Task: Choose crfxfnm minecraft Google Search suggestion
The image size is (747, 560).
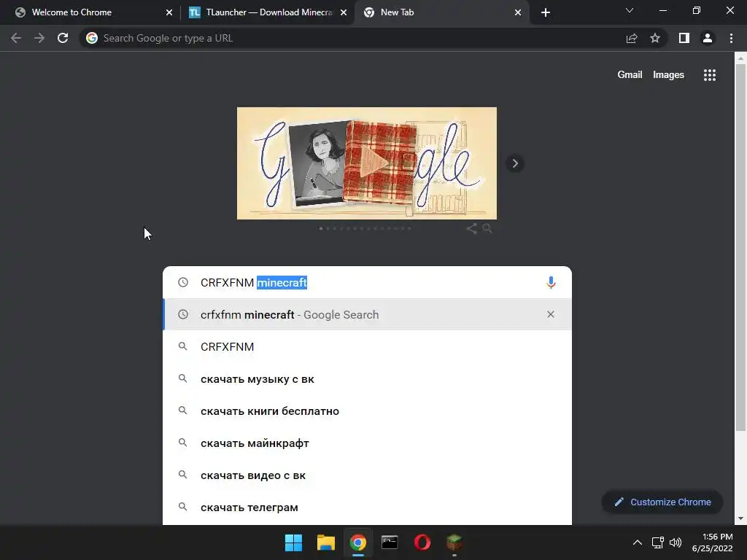Action: [367, 314]
